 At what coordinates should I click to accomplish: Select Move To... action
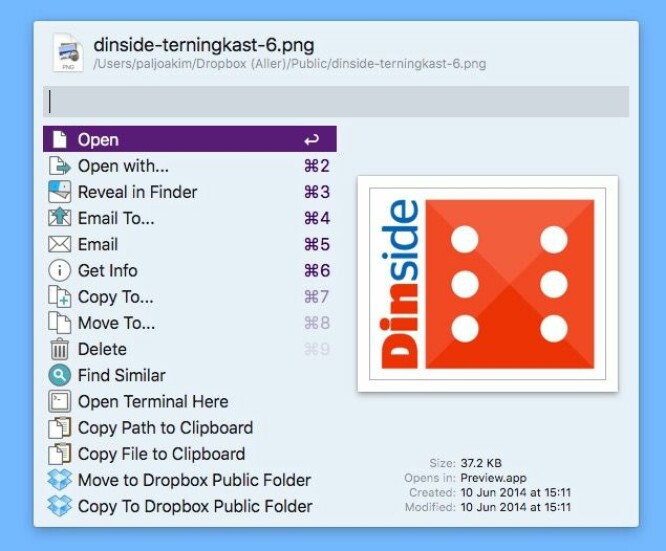(190, 323)
